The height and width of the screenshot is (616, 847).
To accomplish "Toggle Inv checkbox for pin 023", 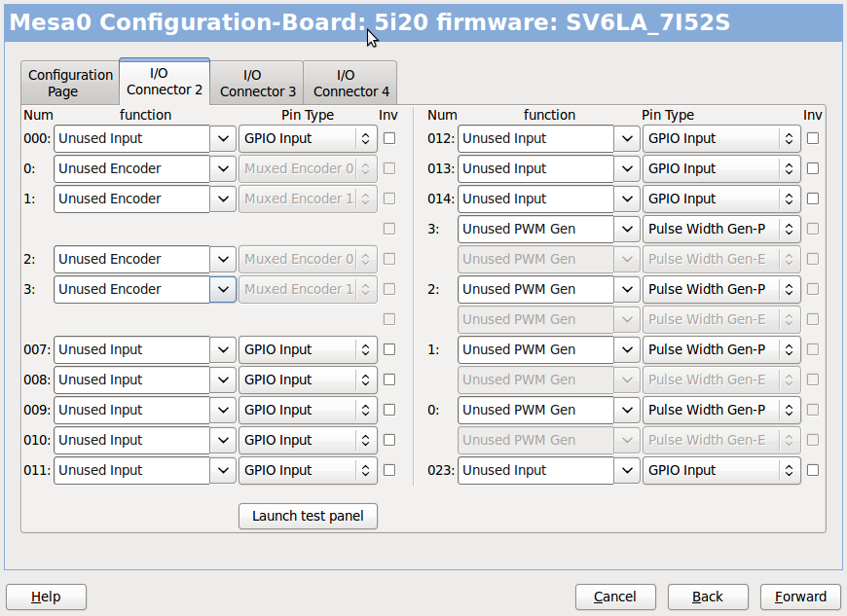I will [812, 470].
